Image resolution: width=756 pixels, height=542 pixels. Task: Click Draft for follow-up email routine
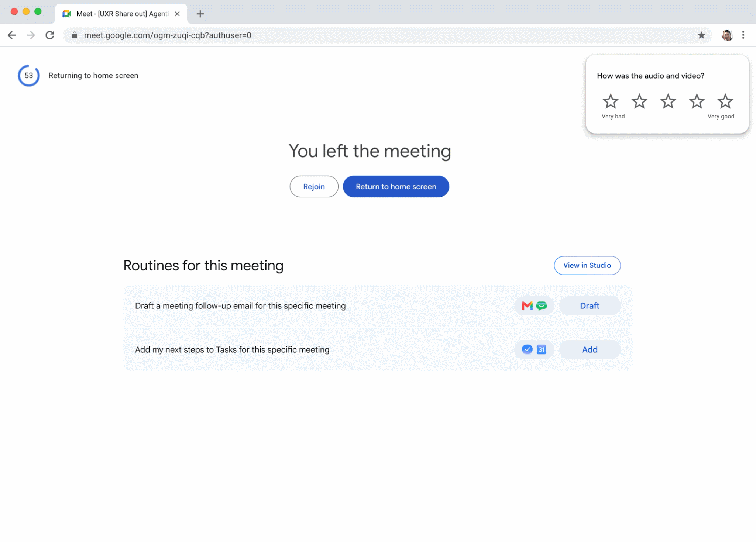[590, 305]
